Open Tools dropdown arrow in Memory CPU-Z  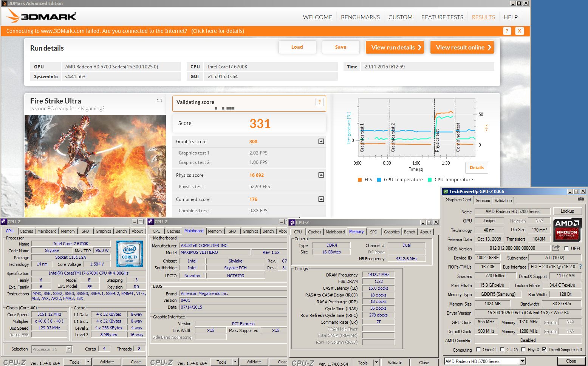[376, 363]
